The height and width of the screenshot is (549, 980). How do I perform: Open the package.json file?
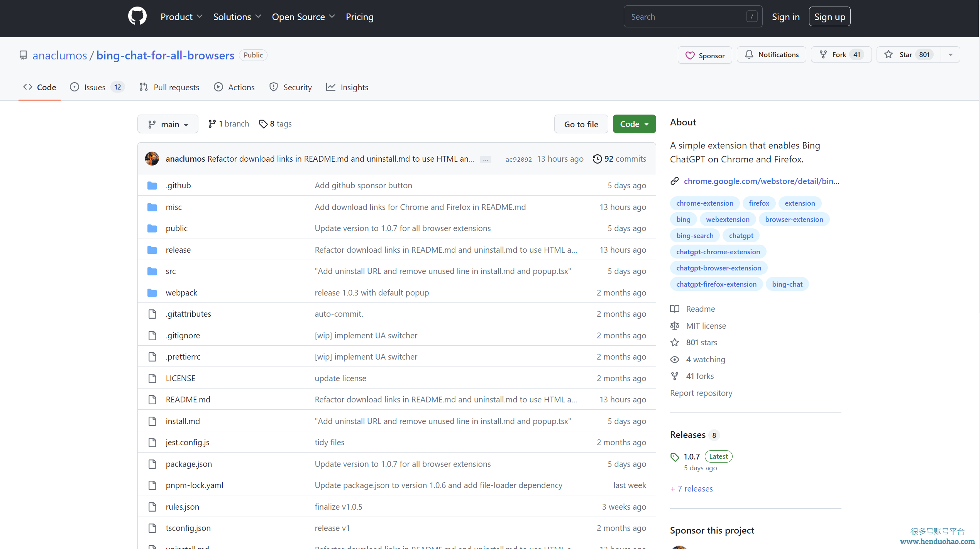tap(189, 464)
